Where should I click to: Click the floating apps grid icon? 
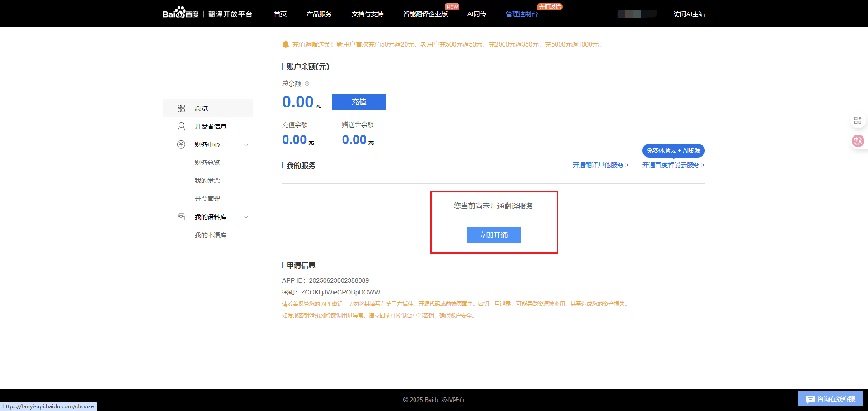[858, 121]
